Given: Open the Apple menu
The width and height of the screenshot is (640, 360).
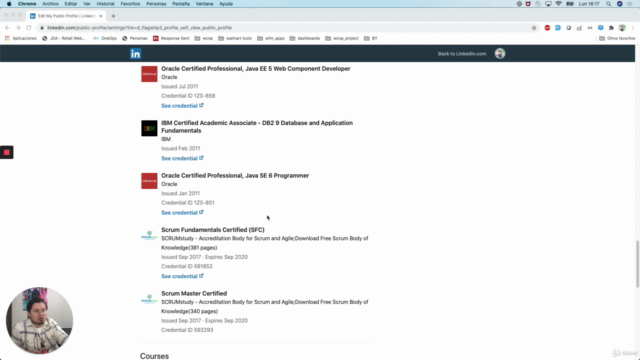Looking at the screenshot, I should click(x=9, y=4).
